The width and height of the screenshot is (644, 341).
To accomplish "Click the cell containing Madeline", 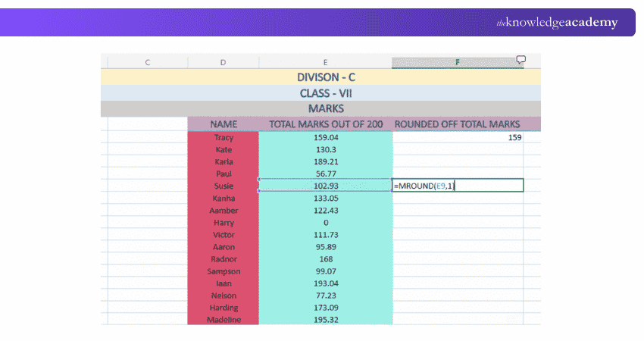I will coord(224,320).
